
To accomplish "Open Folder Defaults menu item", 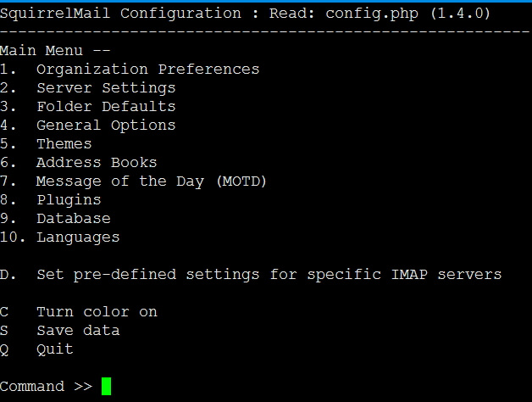I will pyautogui.click(x=106, y=107).
